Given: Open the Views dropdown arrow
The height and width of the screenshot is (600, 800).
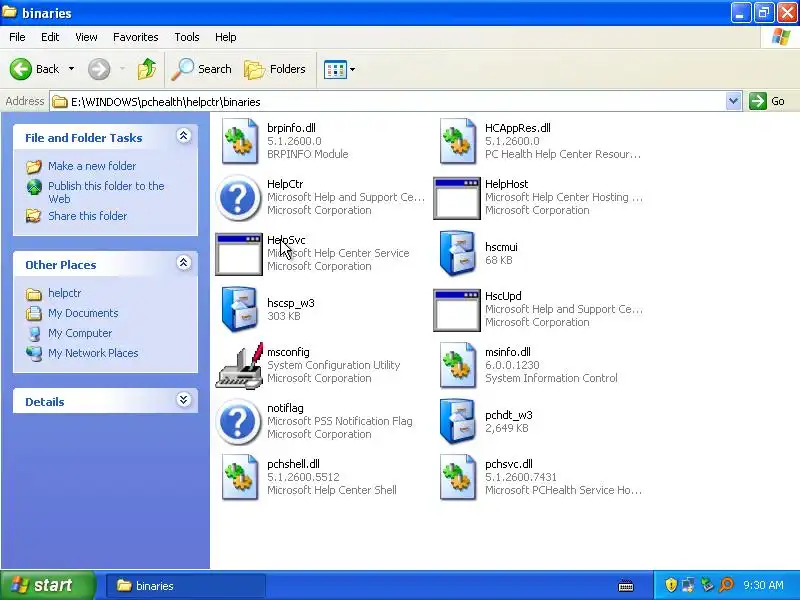Looking at the screenshot, I should (352, 69).
